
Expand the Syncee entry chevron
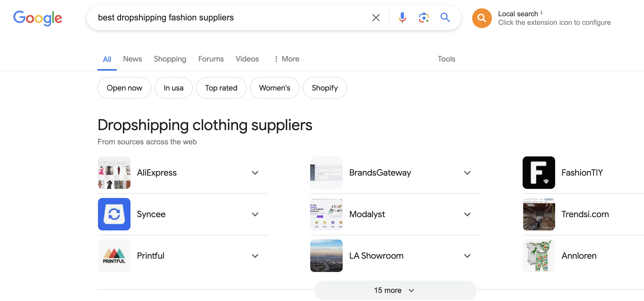click(255, 214)
